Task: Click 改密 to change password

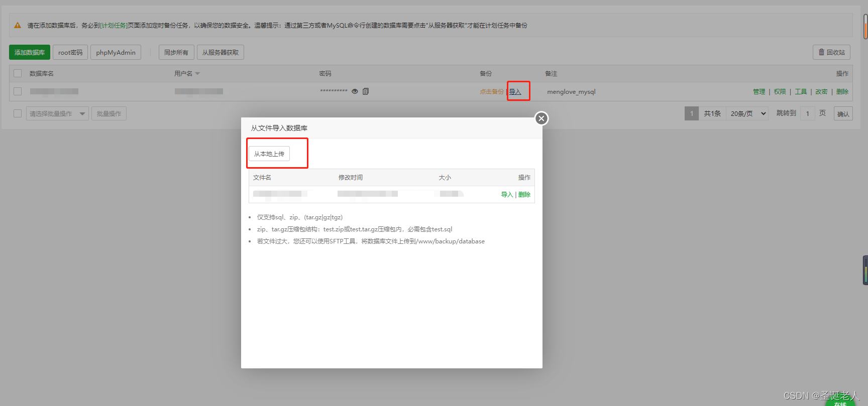Action: click(821, 91)
